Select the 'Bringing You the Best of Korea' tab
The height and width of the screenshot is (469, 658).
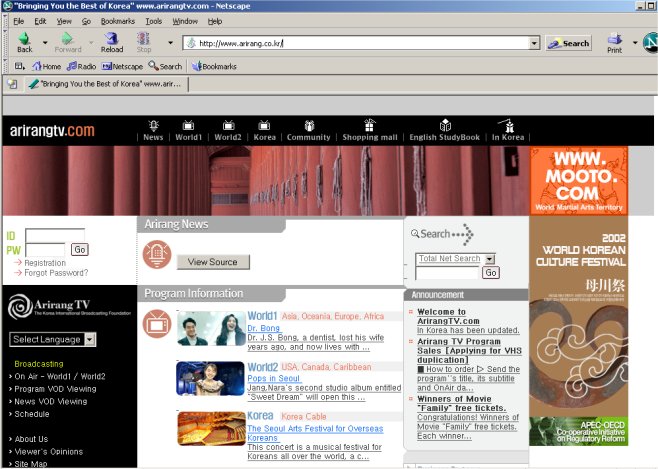107,84
